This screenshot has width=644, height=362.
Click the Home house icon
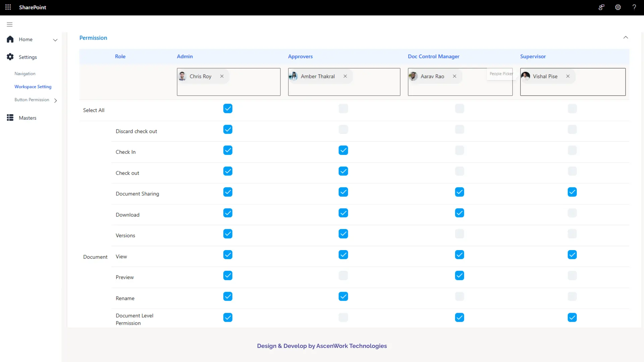pos(10,39)
